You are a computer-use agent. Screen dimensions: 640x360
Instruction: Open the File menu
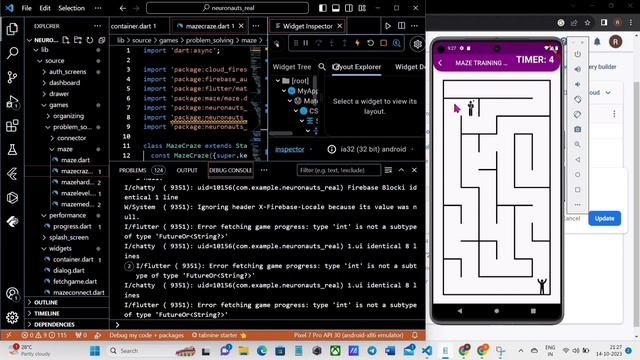[27, 8]
